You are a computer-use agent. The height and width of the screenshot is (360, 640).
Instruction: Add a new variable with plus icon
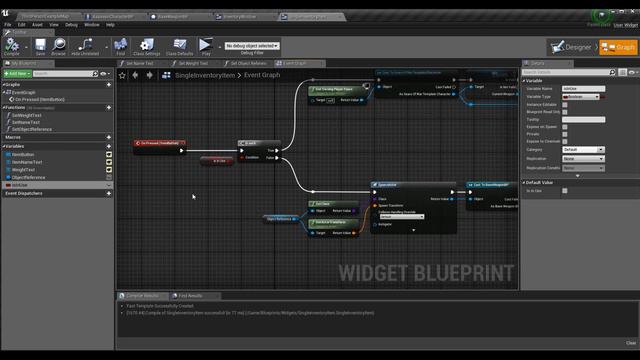click(x=109, y=146)
